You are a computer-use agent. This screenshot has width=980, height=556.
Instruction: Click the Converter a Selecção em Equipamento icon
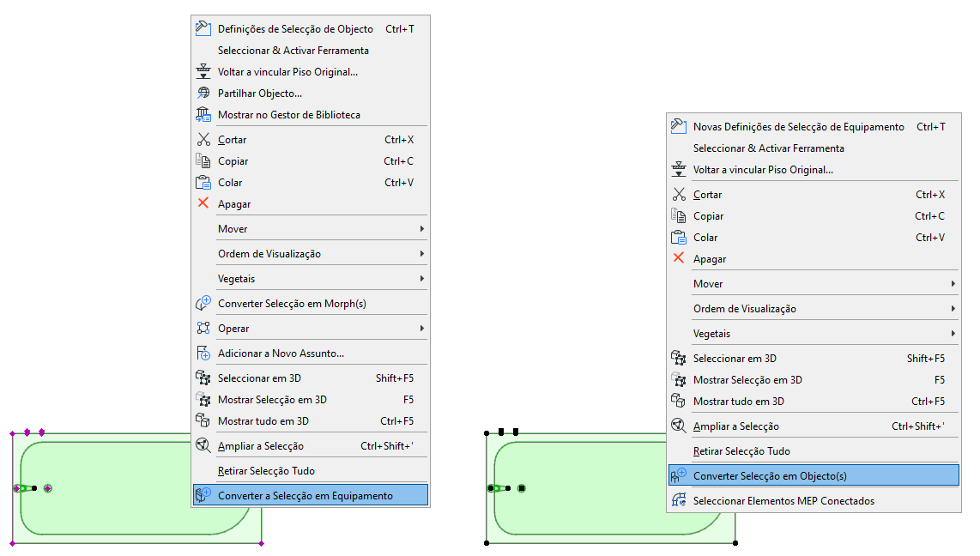coord(203,495)
